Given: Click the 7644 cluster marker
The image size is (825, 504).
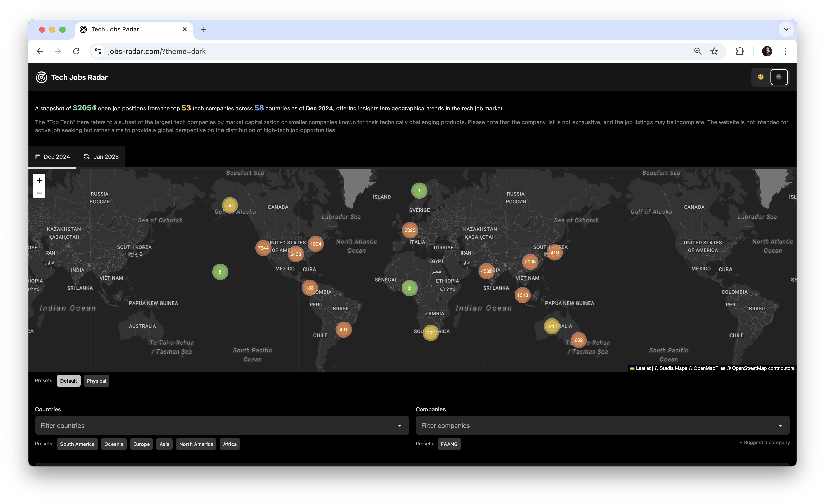Looking at the screenshot, I should tap(263, 248).
